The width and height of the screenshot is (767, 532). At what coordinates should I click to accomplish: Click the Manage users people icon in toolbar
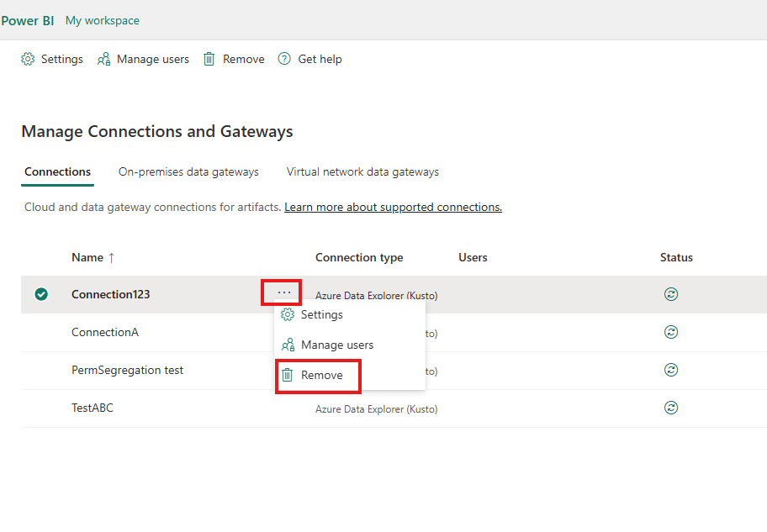tap(103, 59)
